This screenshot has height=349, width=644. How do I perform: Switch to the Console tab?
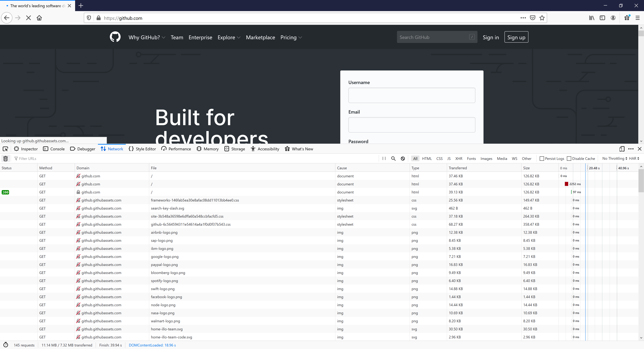pyautogui.click(x=54, y=149)
